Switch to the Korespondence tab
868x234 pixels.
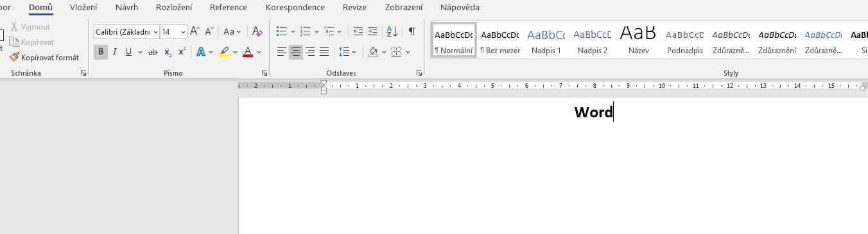point(295,8)
